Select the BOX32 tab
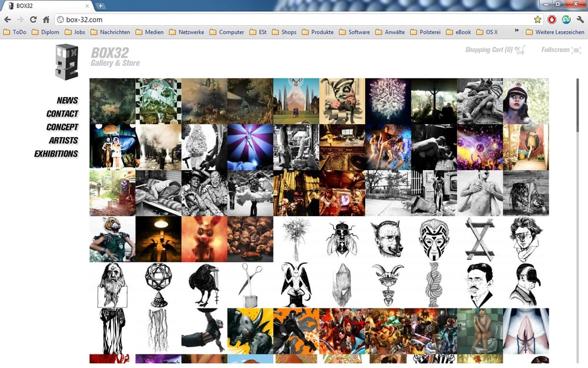The width and height of the screenshot is (588, 368). pyautogui.click(x=49, y=6)
